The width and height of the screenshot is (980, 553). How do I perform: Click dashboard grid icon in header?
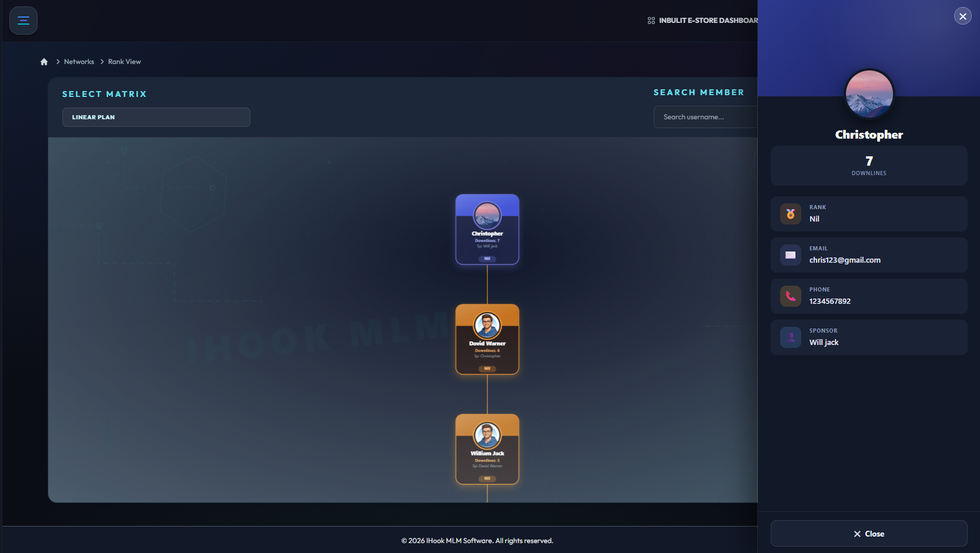pos(651,20)
